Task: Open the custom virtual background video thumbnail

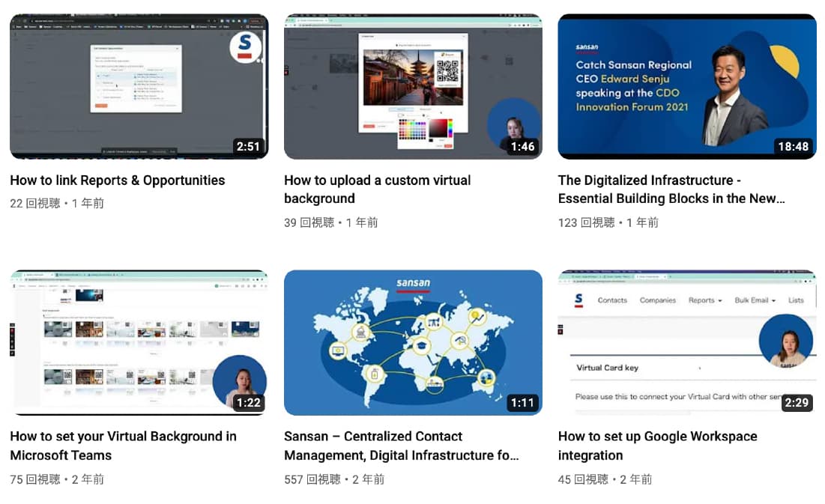Action: [413, 86]
